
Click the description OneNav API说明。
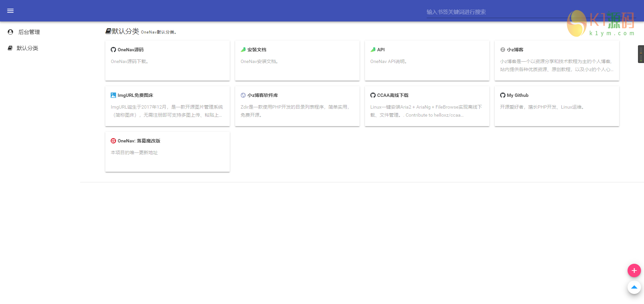tap(389, 61)
